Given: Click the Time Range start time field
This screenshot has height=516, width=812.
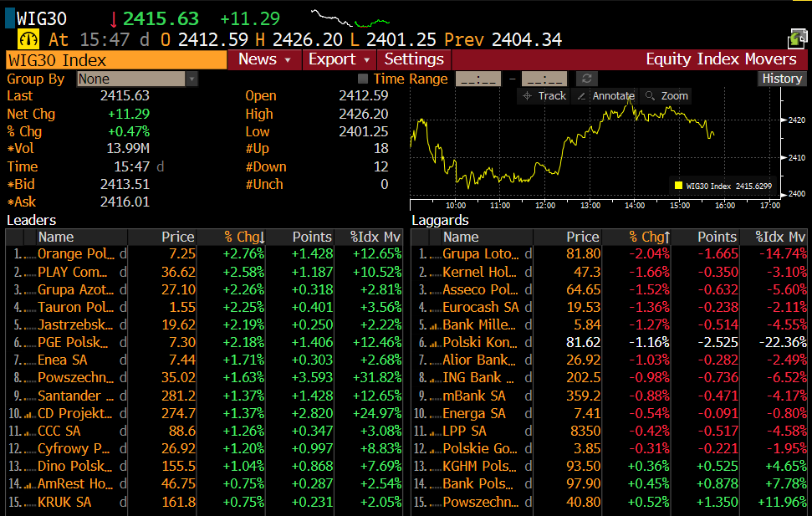Looking at the screenshot, I should (478, 79).
